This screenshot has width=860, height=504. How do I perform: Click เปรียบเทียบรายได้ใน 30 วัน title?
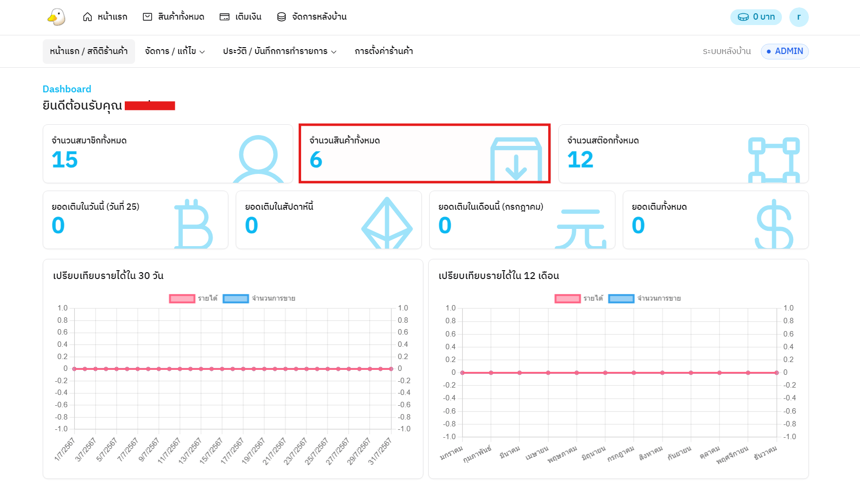(x=108, y=276)
